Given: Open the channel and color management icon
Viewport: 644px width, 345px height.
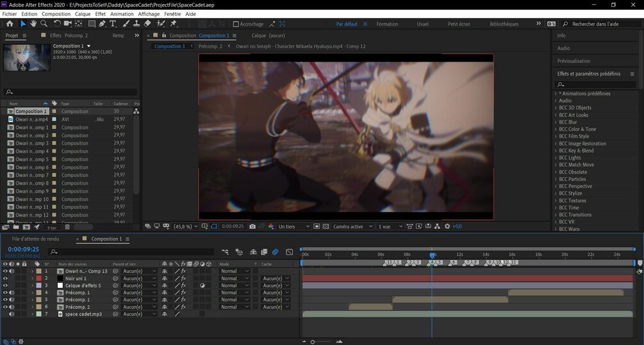Looking at the screenshot, I should pos(270,226).
